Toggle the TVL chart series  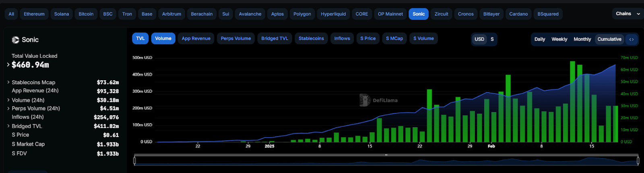click(140, 39)
